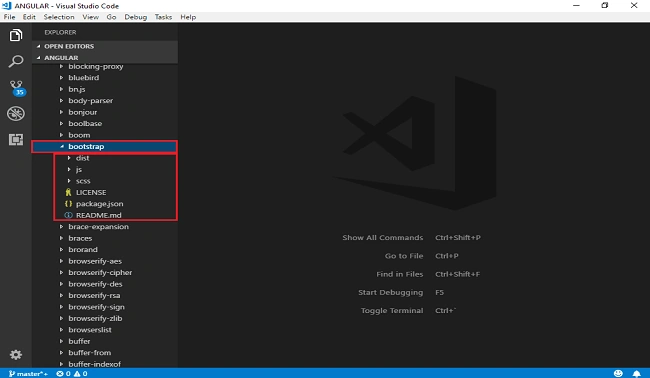Image resolution: width=650 pixels, height=378 pixels.
Task: Open Source Control with 35 changes
Action: click(x=17, y=88)
